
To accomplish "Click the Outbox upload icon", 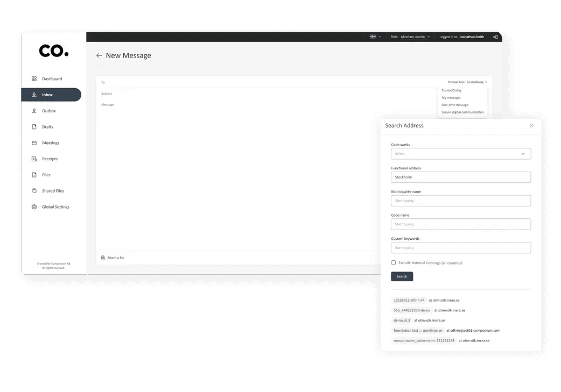I will tap(34, 111).
